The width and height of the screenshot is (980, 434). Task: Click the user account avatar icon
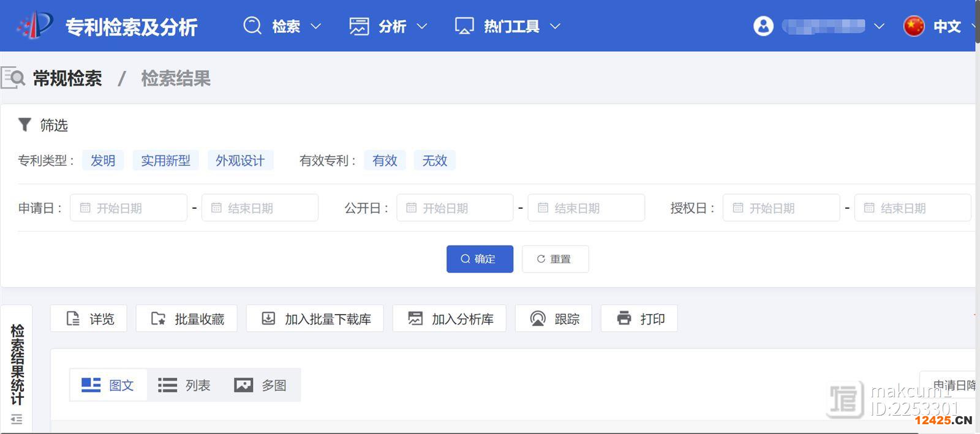tap(763, 26)
